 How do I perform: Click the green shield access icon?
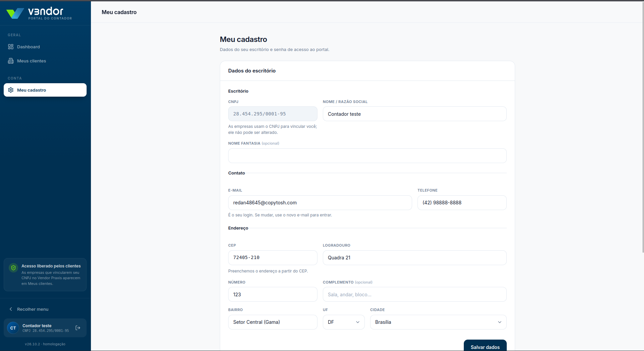pos(13,268)
